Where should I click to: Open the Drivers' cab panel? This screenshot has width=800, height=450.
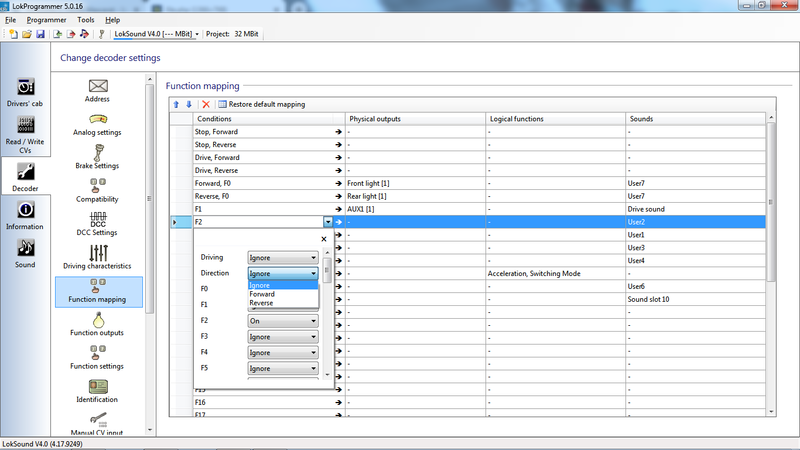(25, 92)
